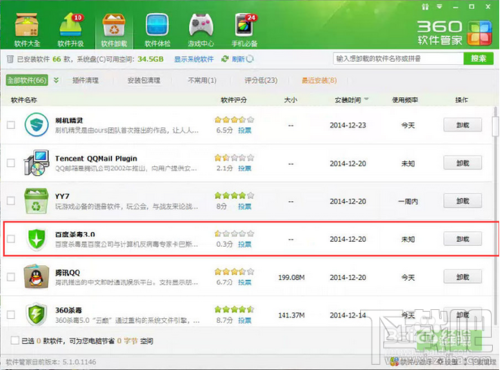Click star rating of Tencent QQMail Plugin
This screenshot has height=370, width=500.
tap(234, 158)
